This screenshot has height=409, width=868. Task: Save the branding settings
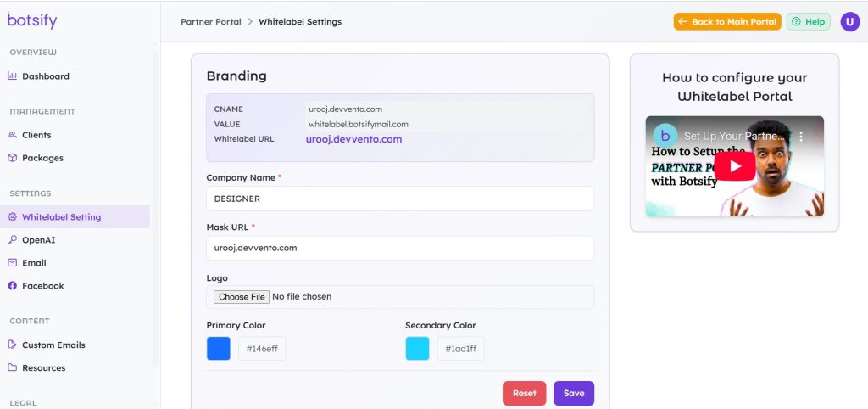pyautogui.click(x=574, y=393)
